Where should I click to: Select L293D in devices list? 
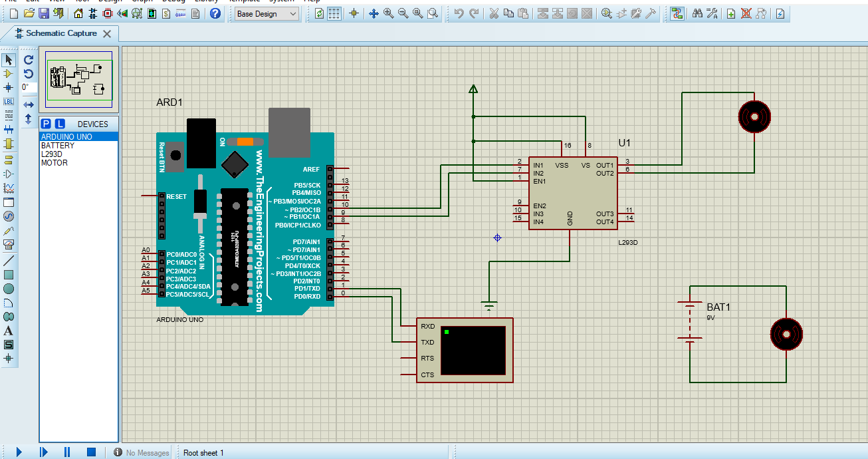[x=78, y=154]
